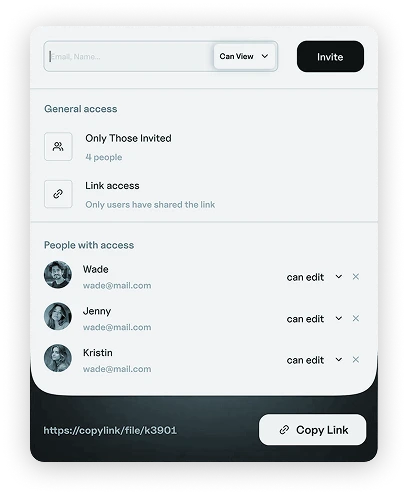This screenshot has height=496, width=408.
Task: Click the chain link icon beside Link access
Action: click(58, 194)
